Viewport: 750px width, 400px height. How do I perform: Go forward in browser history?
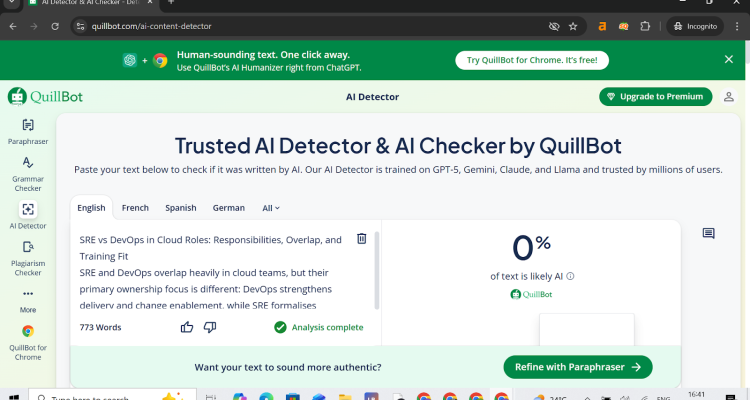point(34,26)
